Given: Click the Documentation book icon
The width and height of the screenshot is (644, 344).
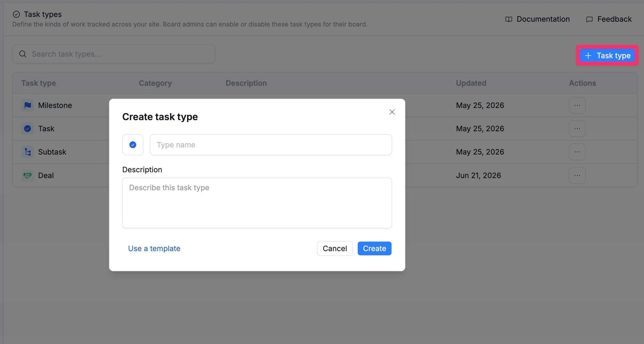Looking at the screenshot, I should (509, 19).
